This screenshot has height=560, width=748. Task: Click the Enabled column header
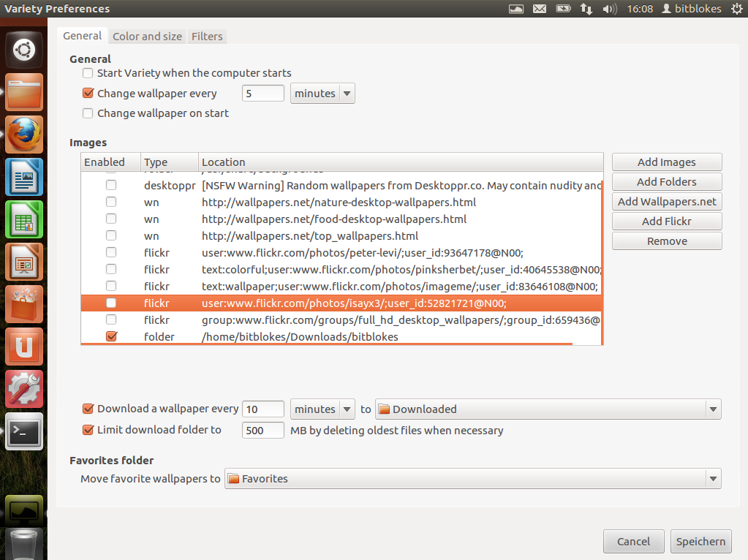pos(110,162)
